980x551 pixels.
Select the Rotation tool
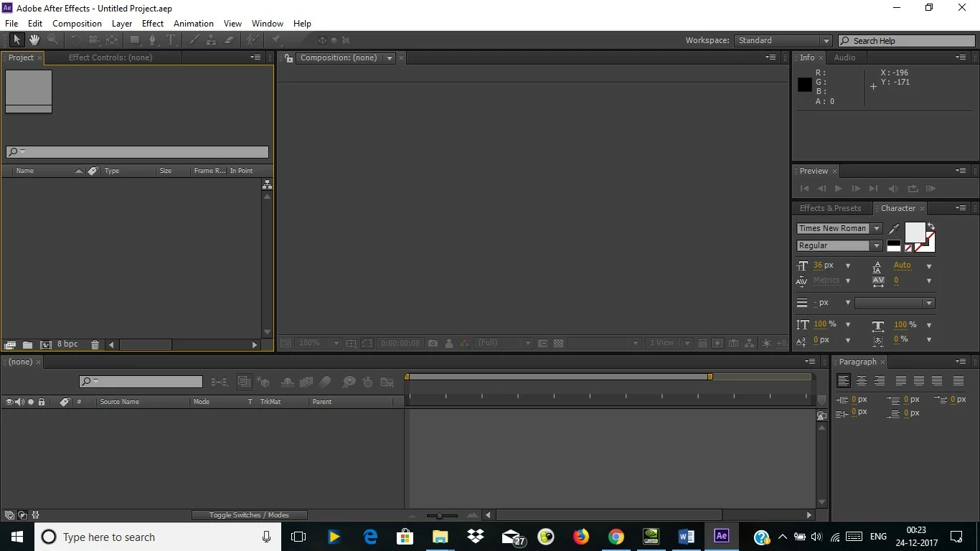(x=75, y=40)
